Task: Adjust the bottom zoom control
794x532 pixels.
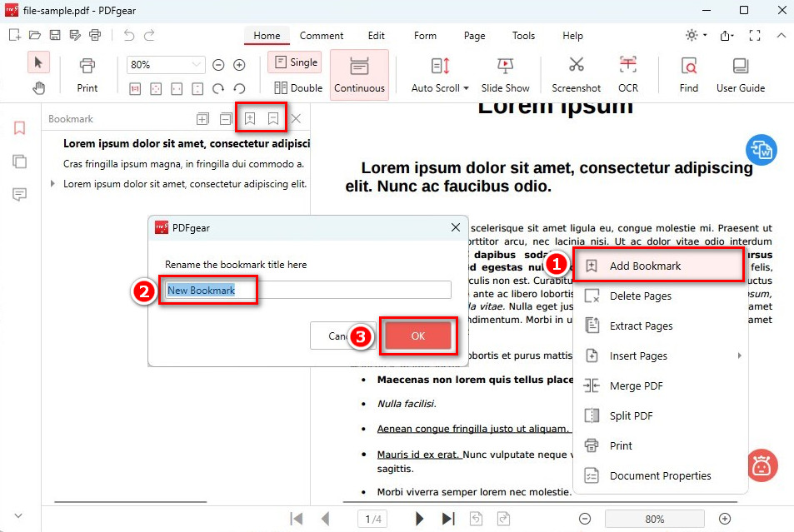Action: [x=655, y=518]
